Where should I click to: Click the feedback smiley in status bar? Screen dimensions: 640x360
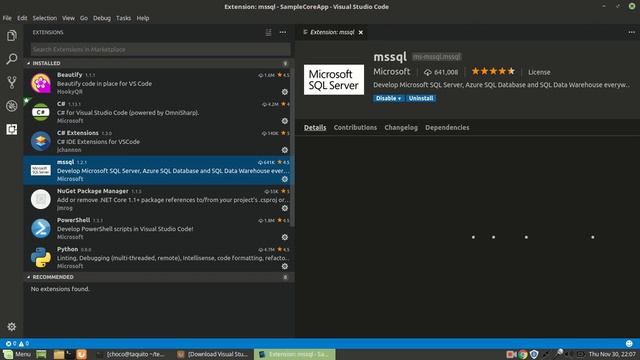629,343
